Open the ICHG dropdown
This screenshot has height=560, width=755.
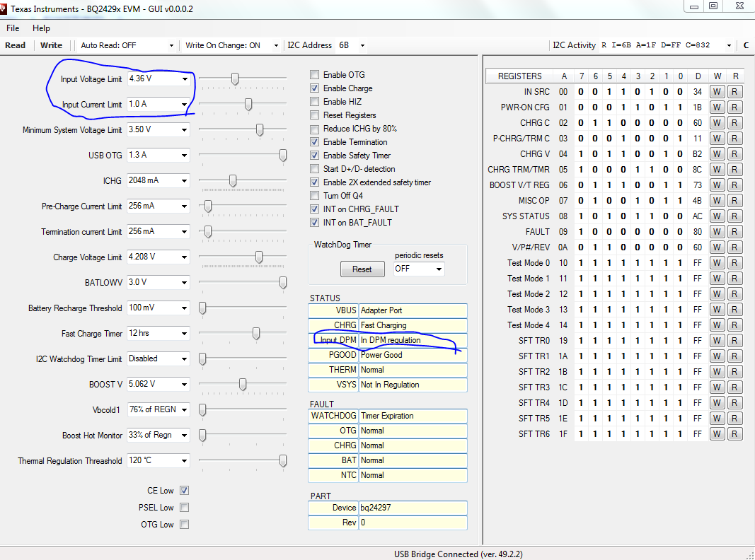(185, 181)
